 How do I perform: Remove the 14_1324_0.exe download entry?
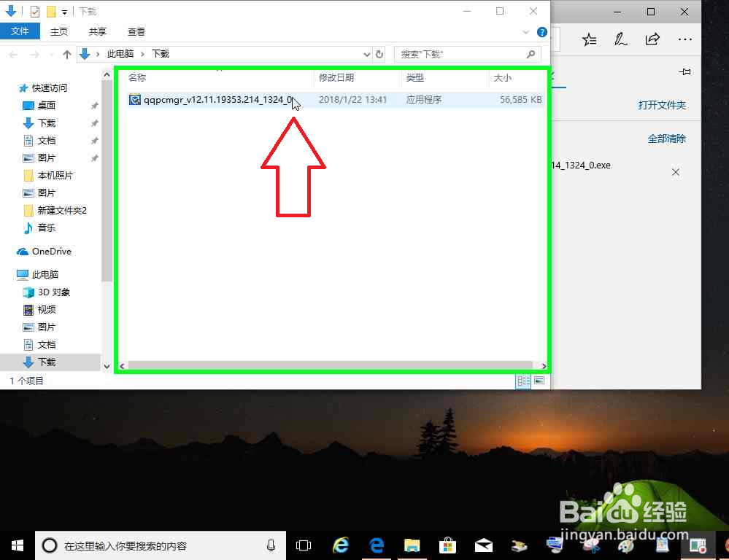[x=676, y=172]
